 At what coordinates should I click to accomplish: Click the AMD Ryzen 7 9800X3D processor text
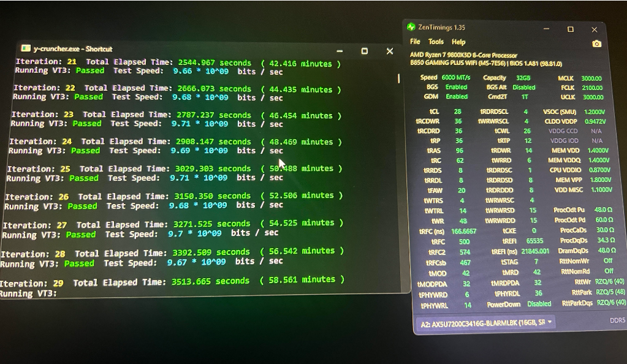point(463,55)
